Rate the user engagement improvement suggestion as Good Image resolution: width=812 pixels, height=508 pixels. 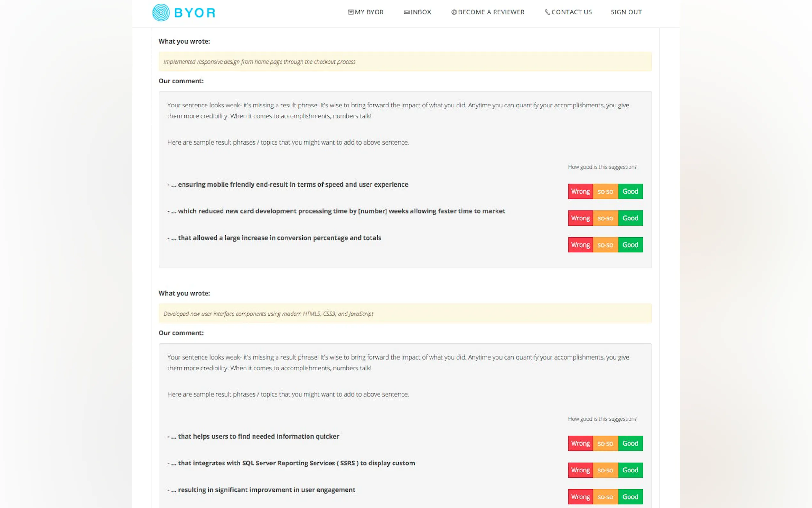630,497
